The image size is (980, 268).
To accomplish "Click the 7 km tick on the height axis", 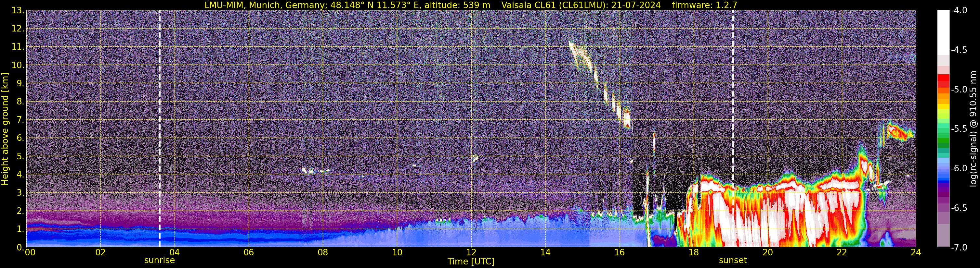I will [20, 120].
